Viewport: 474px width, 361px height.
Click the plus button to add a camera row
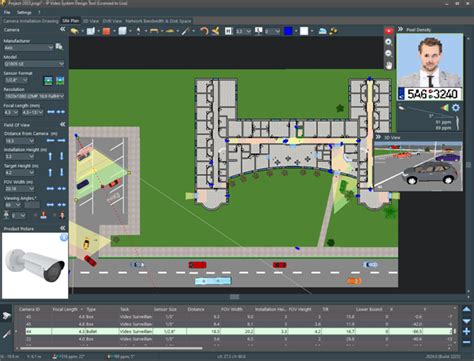click(466, 331)
